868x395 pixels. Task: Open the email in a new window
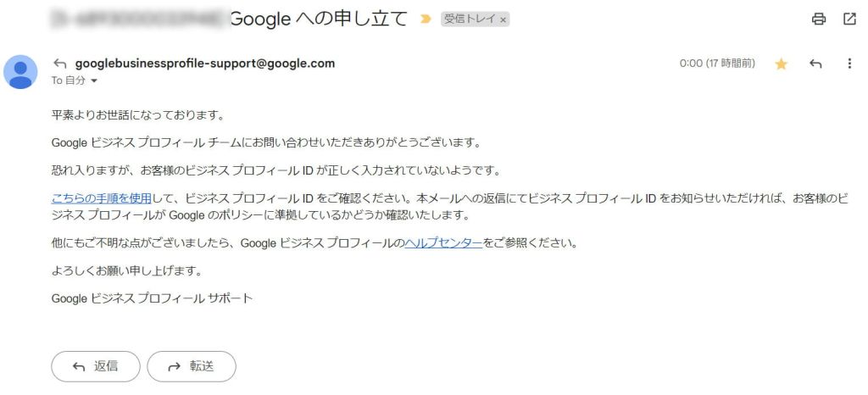pos(849,19)
